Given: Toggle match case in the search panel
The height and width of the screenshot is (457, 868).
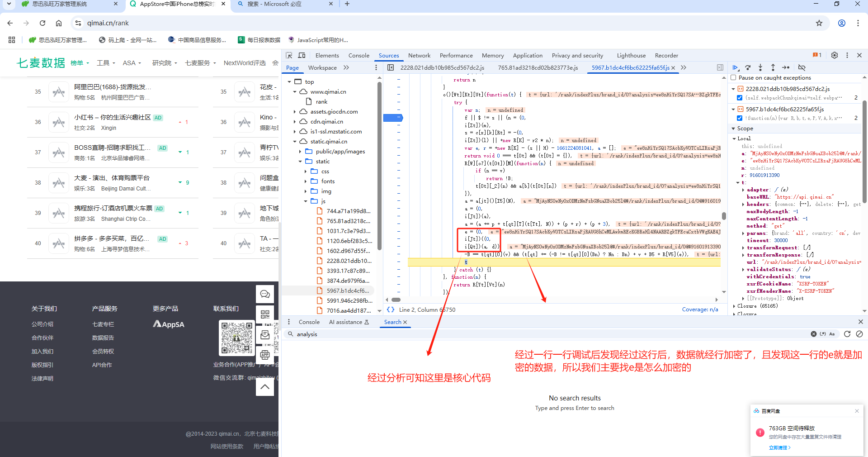Looking at the screenshot, I should pos(832,334).
